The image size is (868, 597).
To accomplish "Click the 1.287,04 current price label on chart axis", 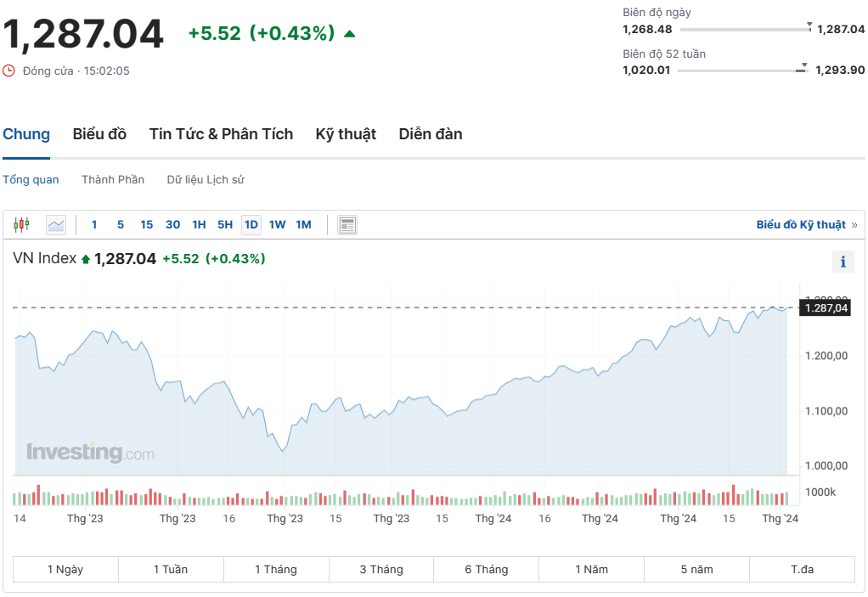I will pos(826,308).
